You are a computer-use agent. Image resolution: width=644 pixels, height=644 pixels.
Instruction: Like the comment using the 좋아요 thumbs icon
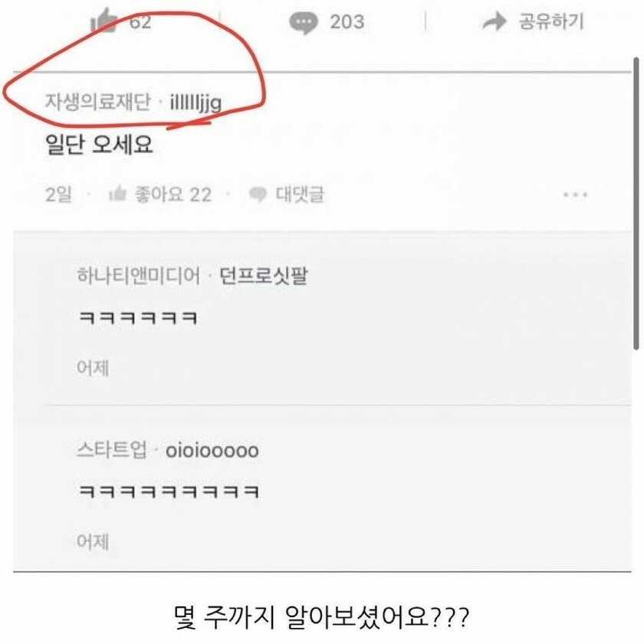pyautogui.click(x=117, y=193)
